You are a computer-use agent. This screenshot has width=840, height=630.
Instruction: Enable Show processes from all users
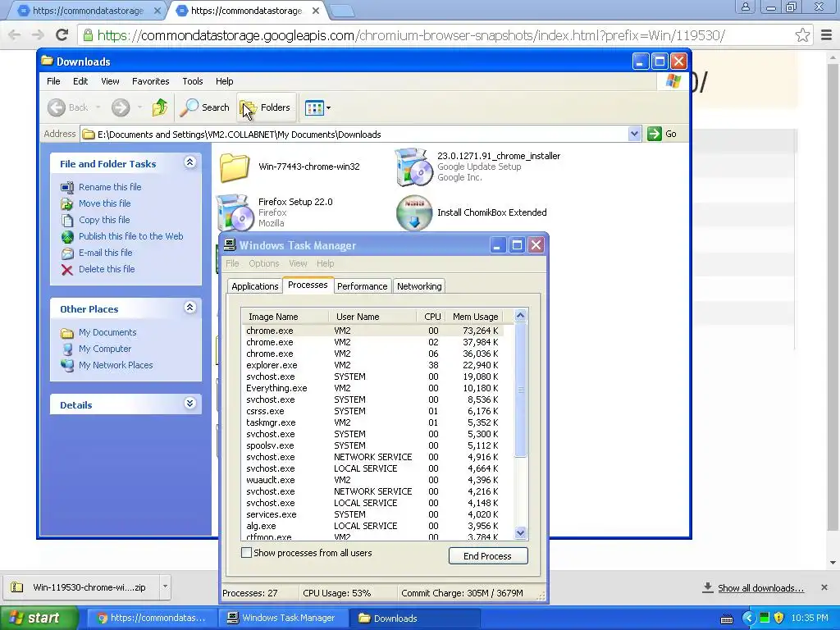(x=246, y=553)
